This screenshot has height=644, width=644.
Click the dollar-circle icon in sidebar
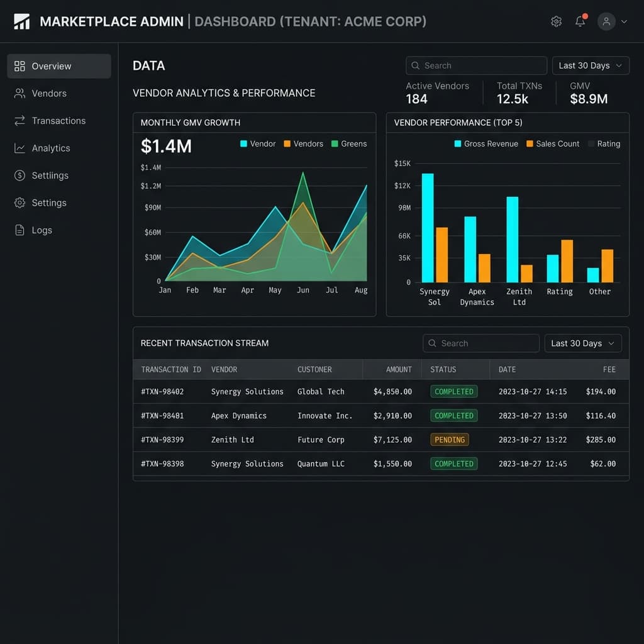[19, 175]
